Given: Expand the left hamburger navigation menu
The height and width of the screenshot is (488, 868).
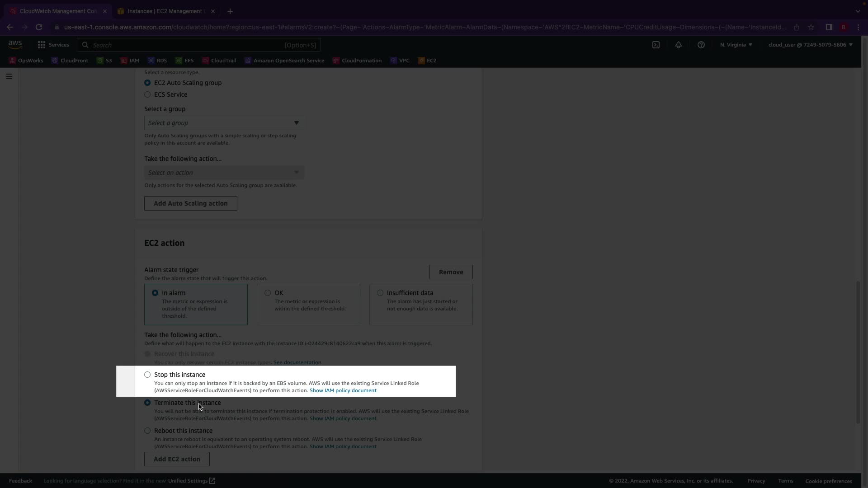Looking at the screenshot, I should (x=9, y=76).
